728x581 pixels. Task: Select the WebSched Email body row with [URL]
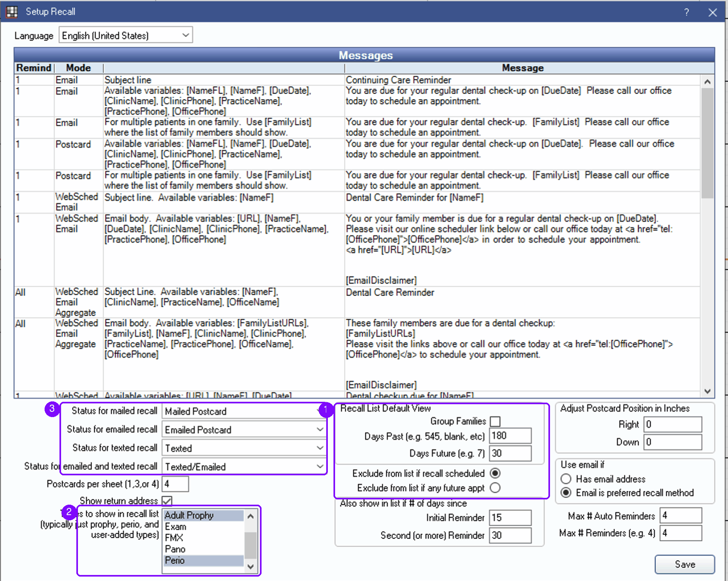[358, 250]
